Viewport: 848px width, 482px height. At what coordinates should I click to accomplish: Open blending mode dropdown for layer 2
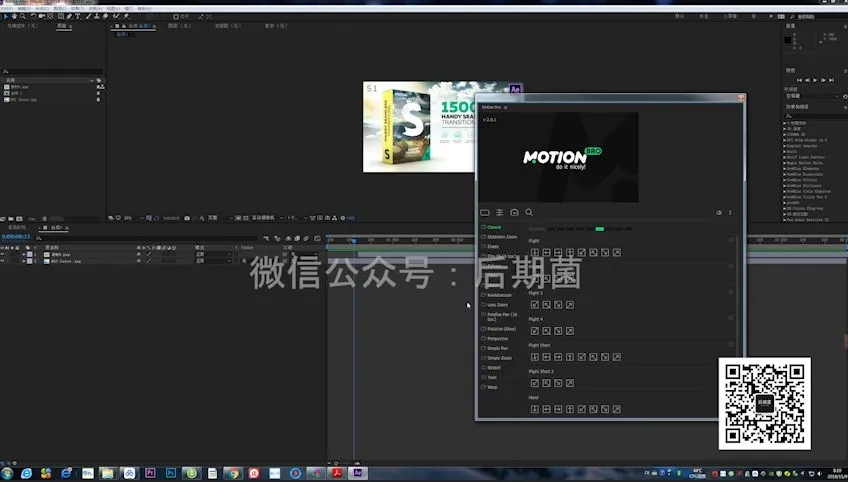[214, 261]
